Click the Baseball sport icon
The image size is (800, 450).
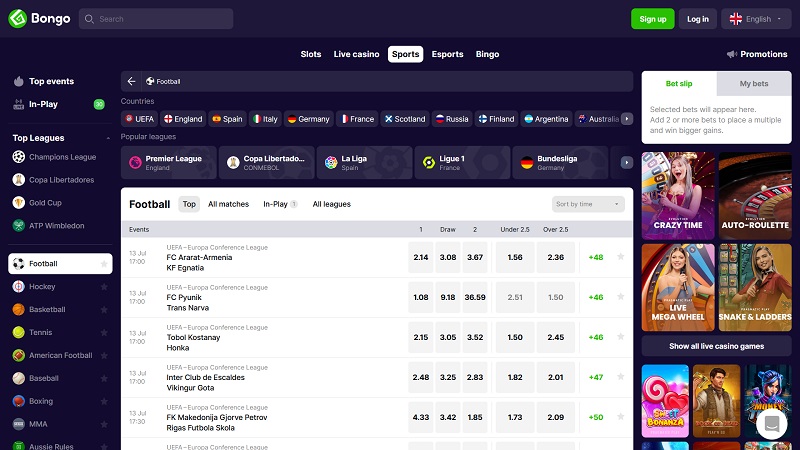[x=19, y=378]
